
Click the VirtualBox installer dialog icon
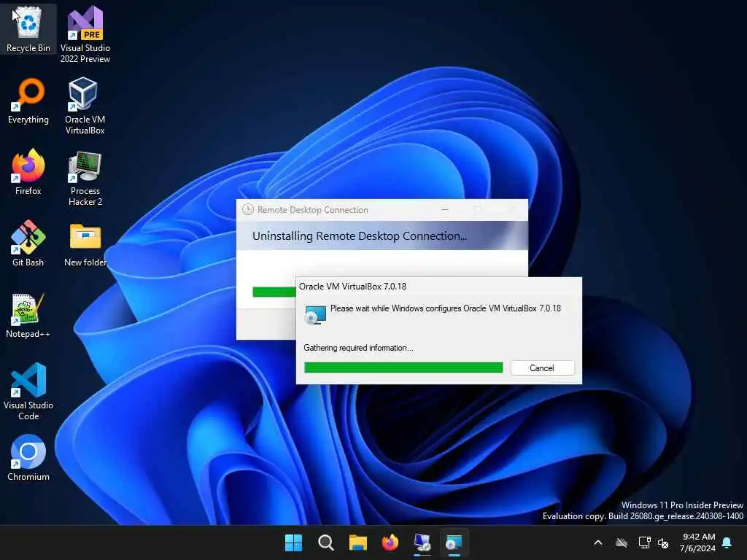click(315, 314)
